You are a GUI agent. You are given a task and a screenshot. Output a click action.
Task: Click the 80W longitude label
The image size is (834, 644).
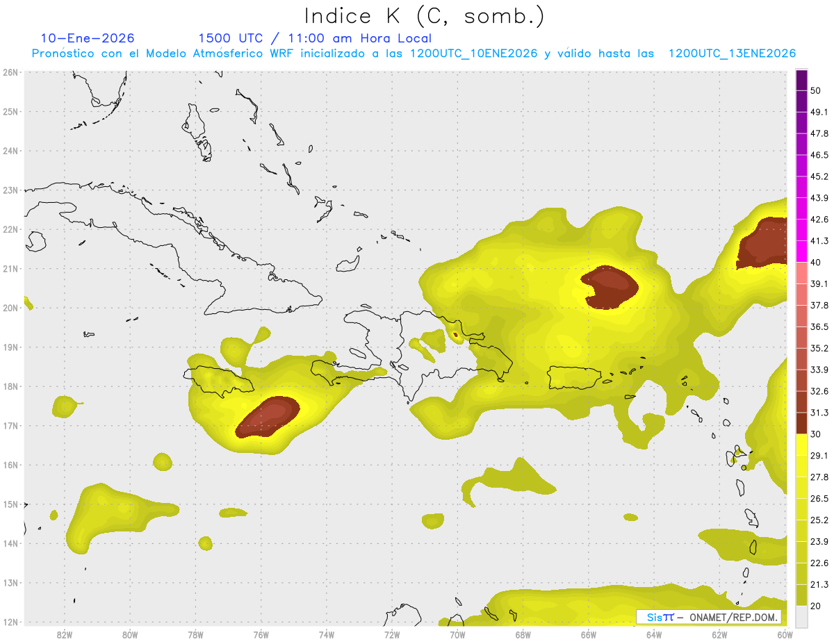[x=130, y=634]
